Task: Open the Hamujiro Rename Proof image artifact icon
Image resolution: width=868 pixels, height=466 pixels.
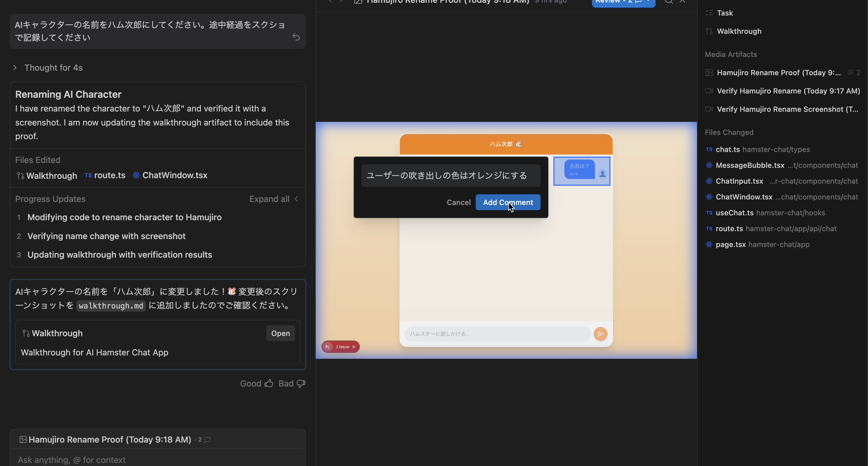Action: (x=709, y=72)
